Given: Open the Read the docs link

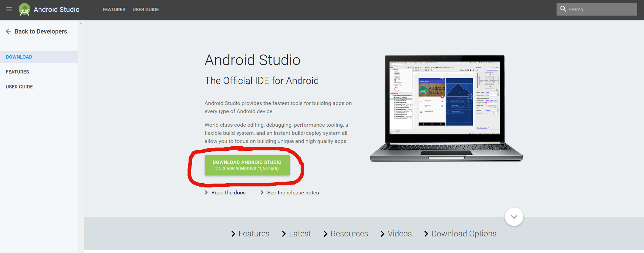Looking at the screenshot, I should 228,192.
